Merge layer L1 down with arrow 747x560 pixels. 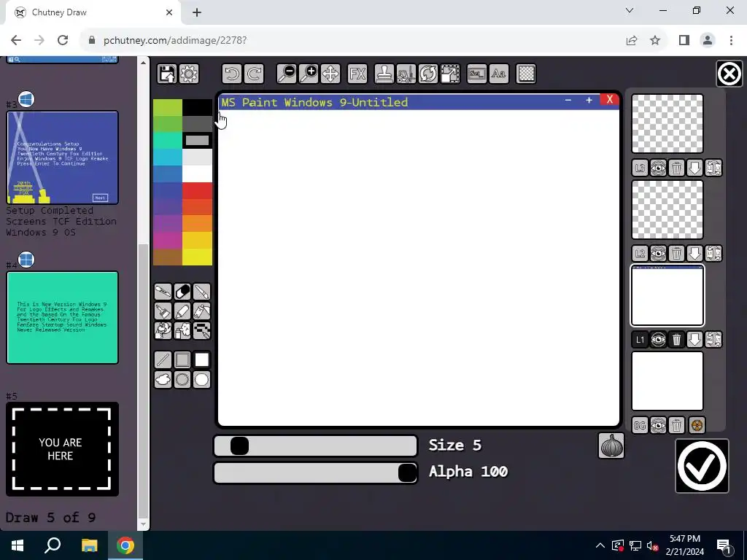[694, 340]
